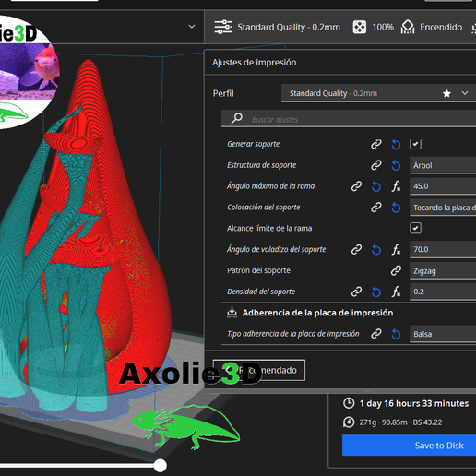
Task: Click the Buscar ajustes search field
Action: point(349,118)
